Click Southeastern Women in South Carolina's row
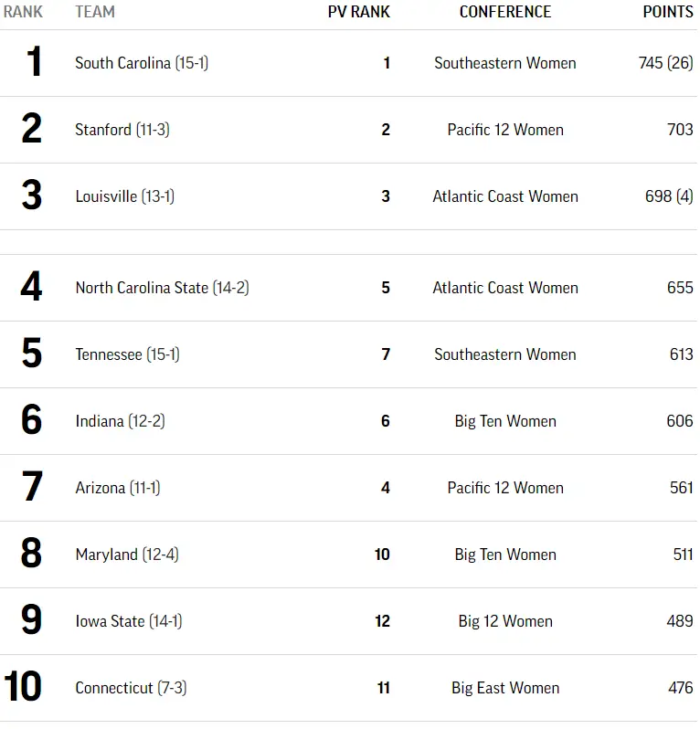Image resolution: width=700 pixels, height=729 pixels. tap(505, 63)
